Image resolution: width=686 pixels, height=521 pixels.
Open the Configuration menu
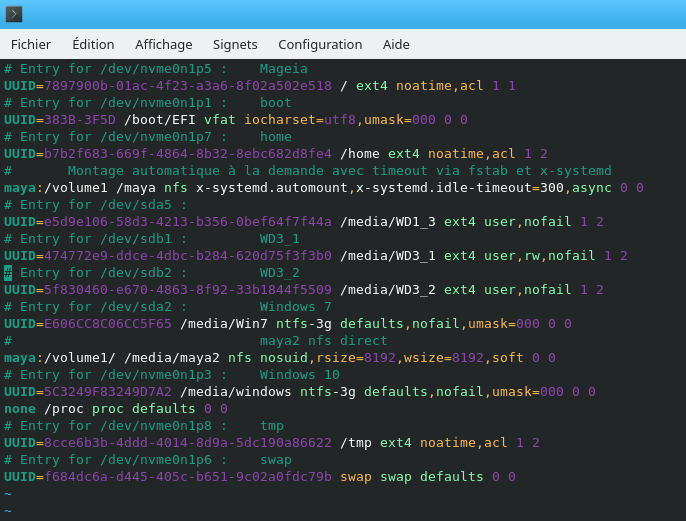[x=320, y=45]
